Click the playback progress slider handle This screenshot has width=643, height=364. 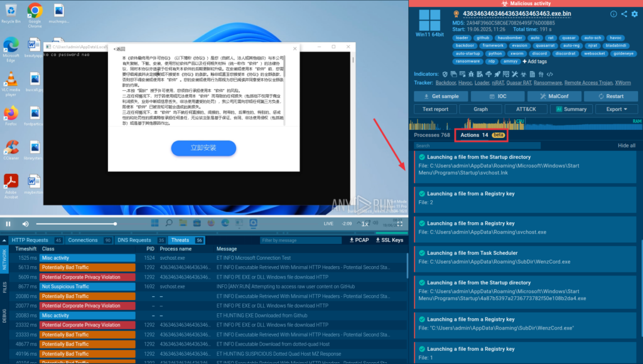[x=116, y=224]
